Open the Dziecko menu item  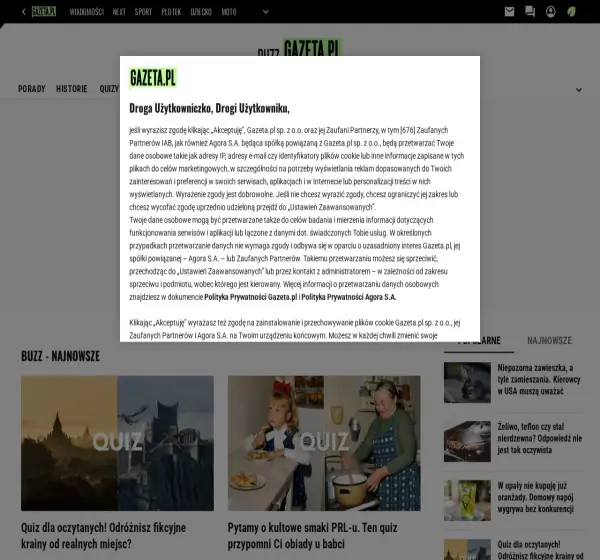(201, 12)
